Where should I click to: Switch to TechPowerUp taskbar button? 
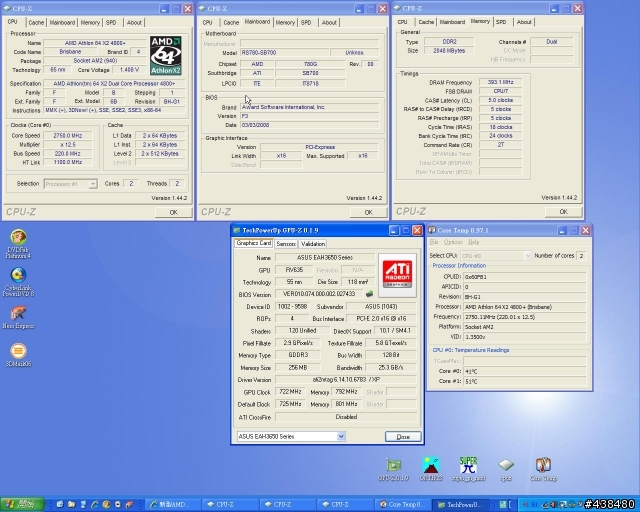pyautogui.click(x=460, y=505)
